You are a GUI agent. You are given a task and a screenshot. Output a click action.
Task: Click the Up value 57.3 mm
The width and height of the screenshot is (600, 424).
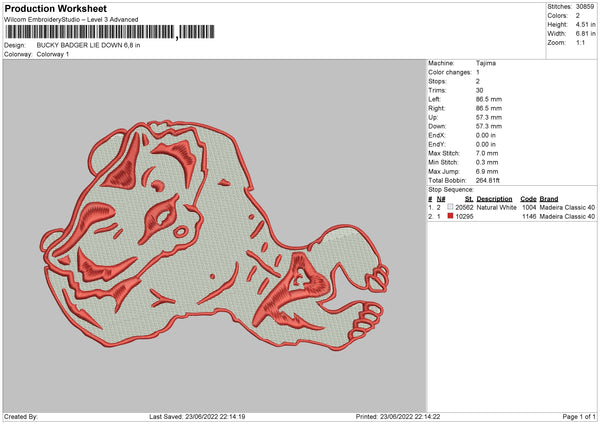pyautogui.click(x=489, y=117)
